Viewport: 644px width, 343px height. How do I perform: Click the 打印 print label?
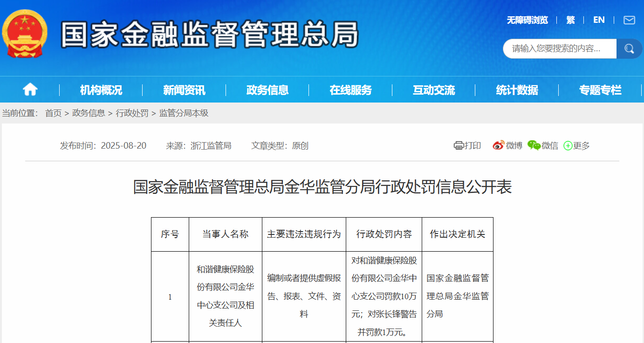pyautogui.click(x=473, y=146)
